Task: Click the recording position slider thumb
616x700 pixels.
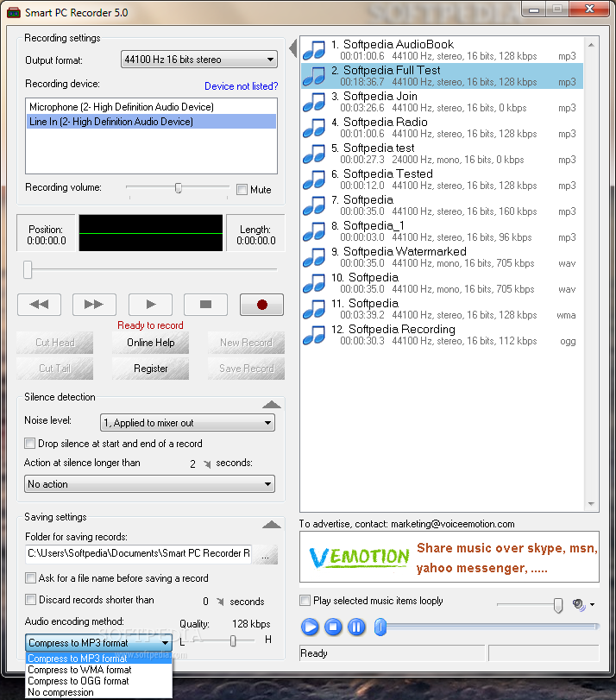Action: (x=28, y=269)
